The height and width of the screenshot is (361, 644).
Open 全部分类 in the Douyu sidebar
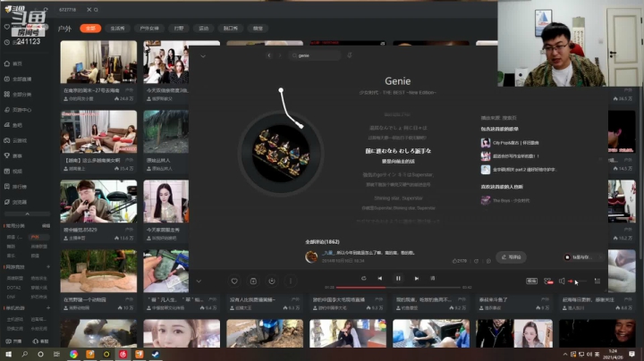pos(18,95)
